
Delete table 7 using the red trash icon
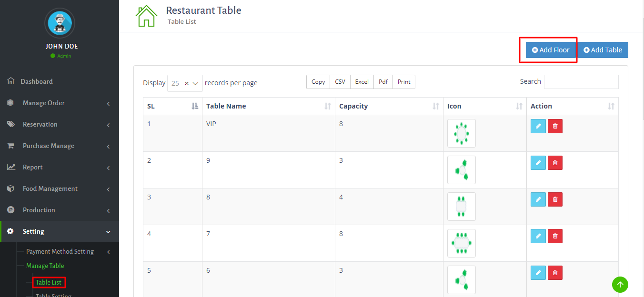tap(555, 236)
